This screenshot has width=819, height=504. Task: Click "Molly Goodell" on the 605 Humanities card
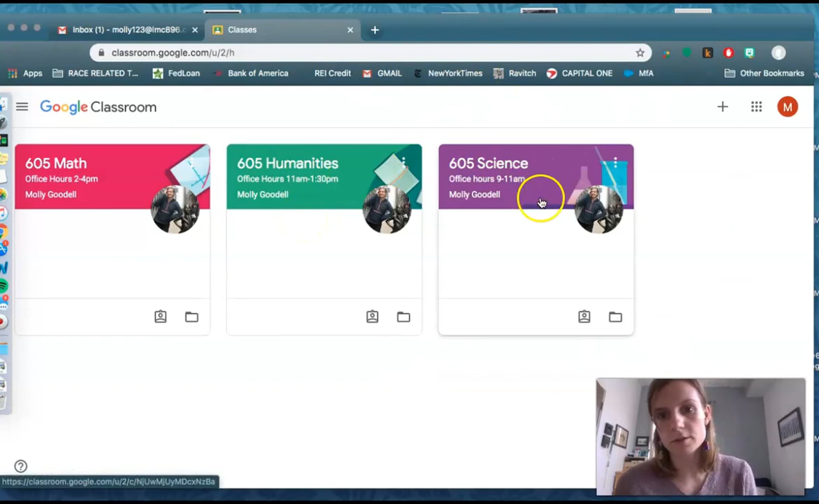click(263, 195)
